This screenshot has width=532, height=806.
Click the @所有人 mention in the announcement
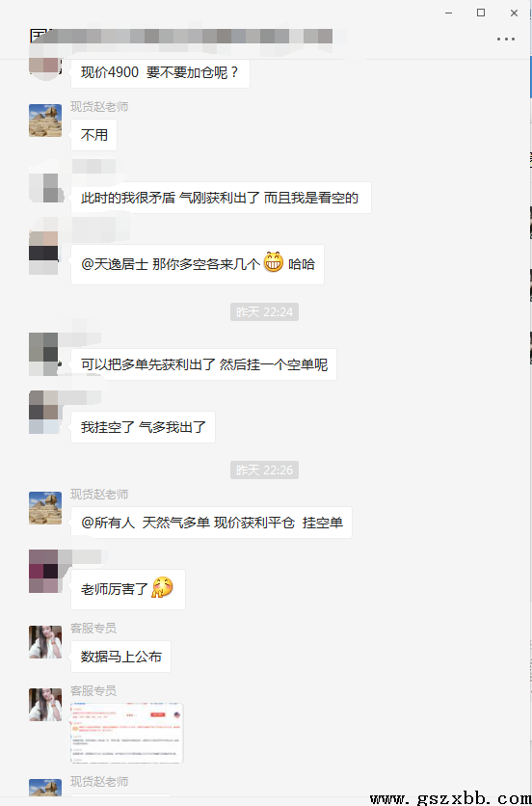pos(108,523)
